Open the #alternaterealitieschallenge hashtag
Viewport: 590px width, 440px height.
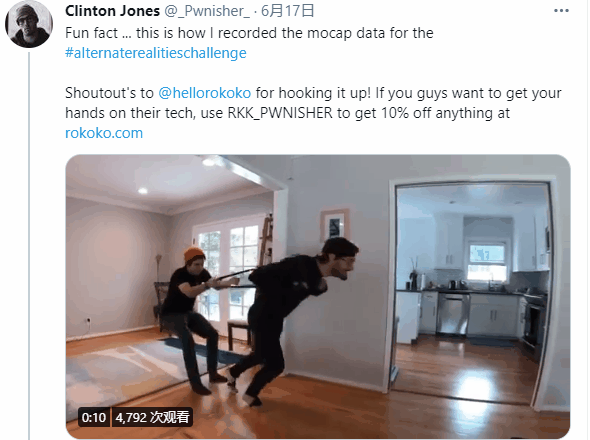point(156,53)
